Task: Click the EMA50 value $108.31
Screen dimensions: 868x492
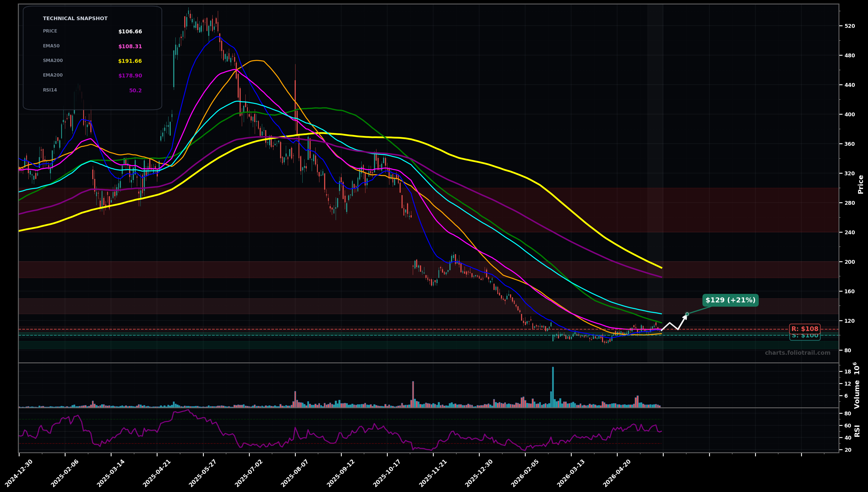Action: tap(130, 47)
